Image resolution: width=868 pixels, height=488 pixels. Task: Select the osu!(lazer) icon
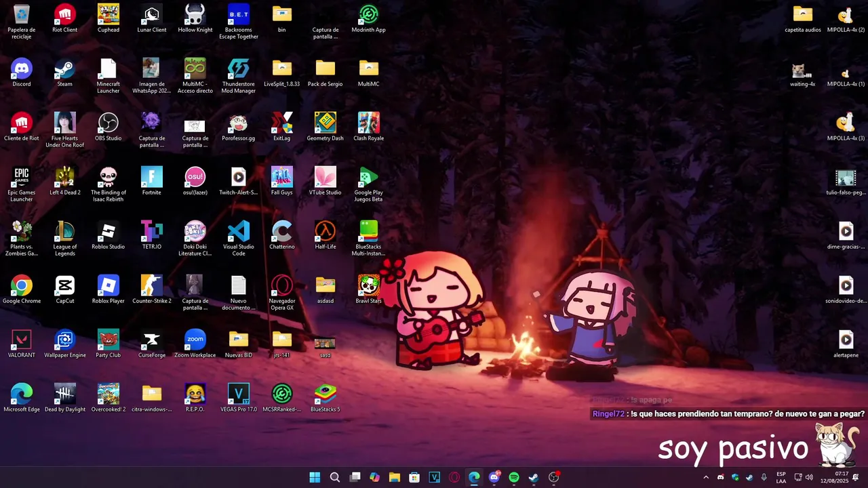(195, 181)
